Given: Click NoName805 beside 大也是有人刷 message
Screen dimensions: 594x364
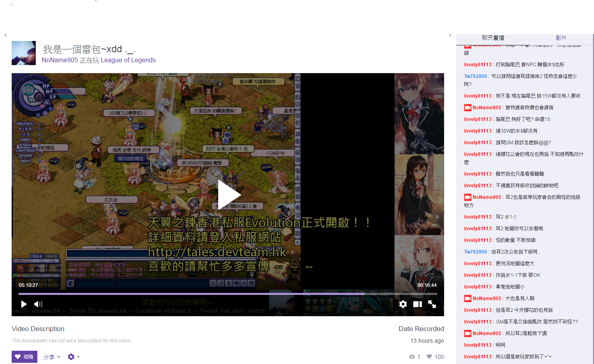Looking at the screenshot, I should point(487,299).
